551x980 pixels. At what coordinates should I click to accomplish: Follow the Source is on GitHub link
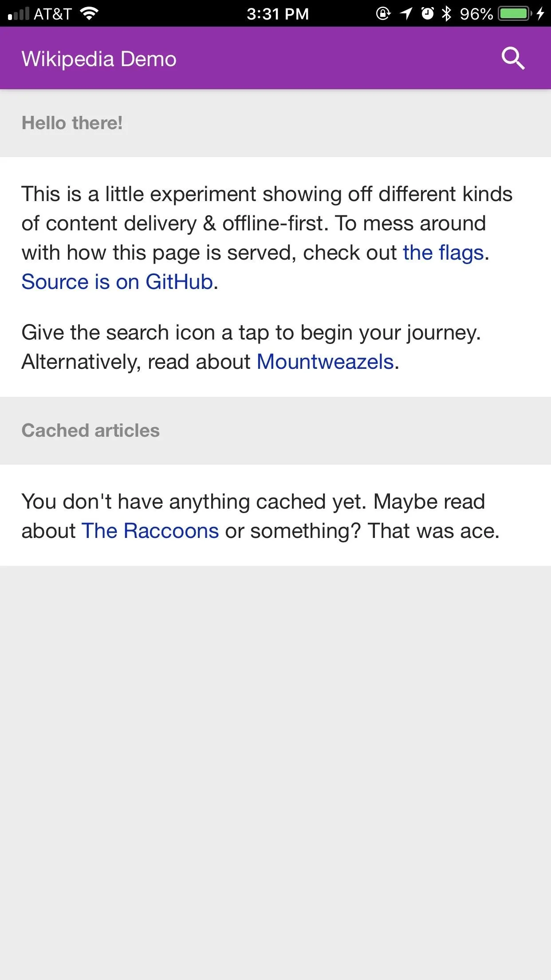coord(117,282)
